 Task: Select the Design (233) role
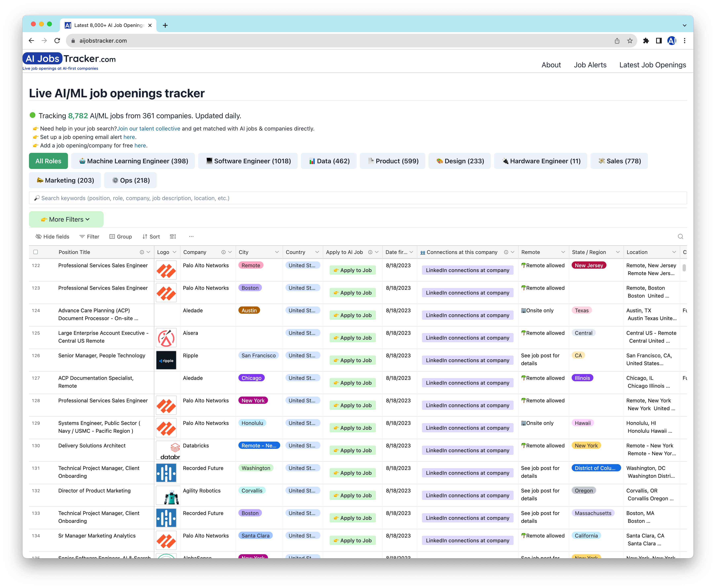tap(460, 161)
